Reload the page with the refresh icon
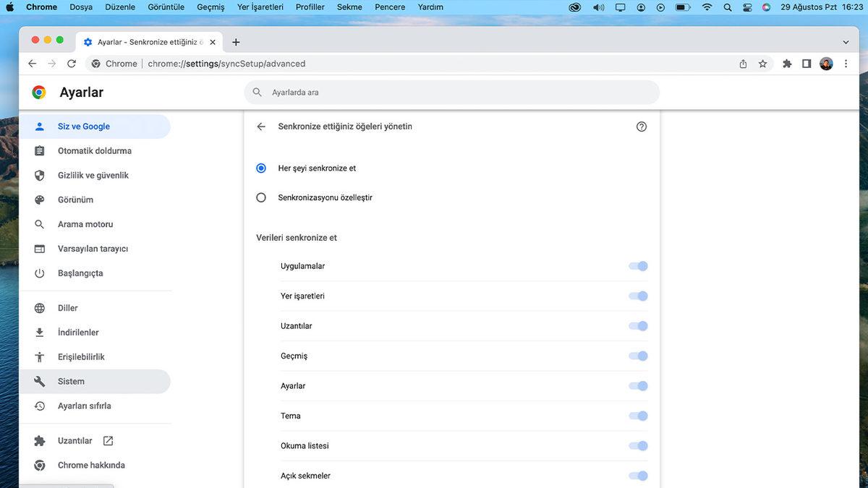This screenshot has width=868, height=488. (x=72, y=64)
